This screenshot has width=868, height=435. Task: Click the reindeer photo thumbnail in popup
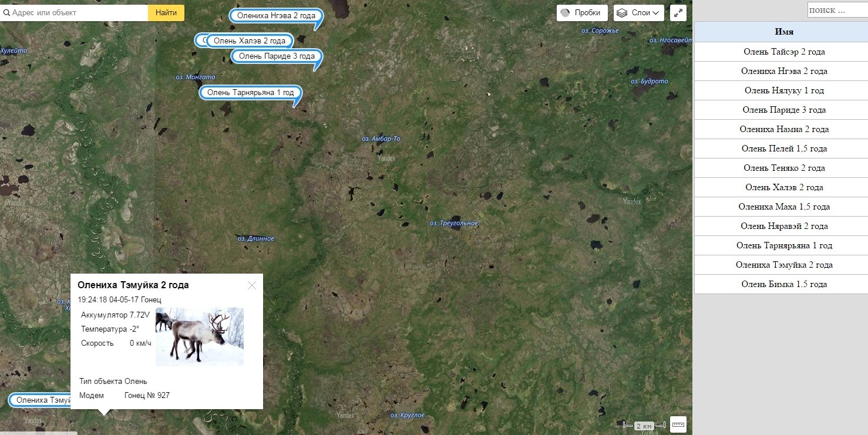tap(200, 337)
